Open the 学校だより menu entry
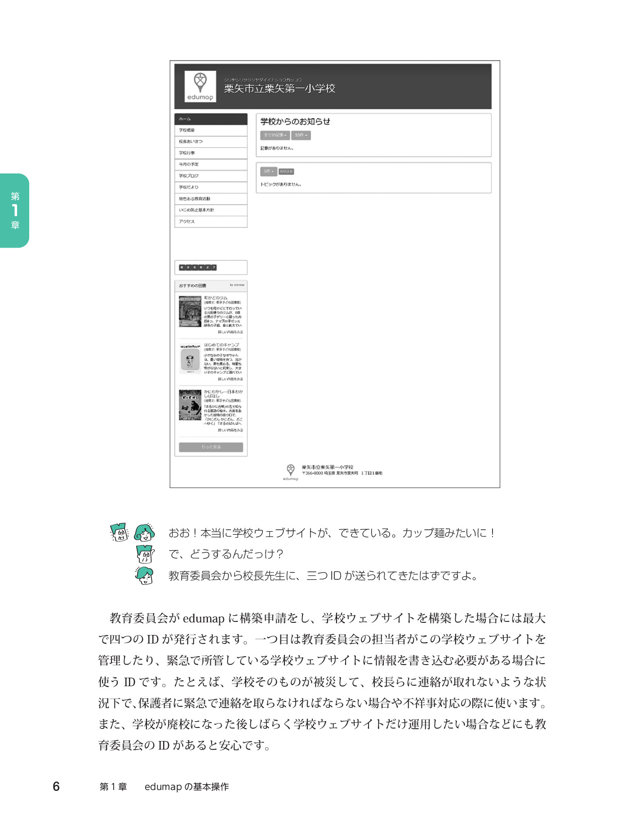644x821 pixels. tap(211, 187)
